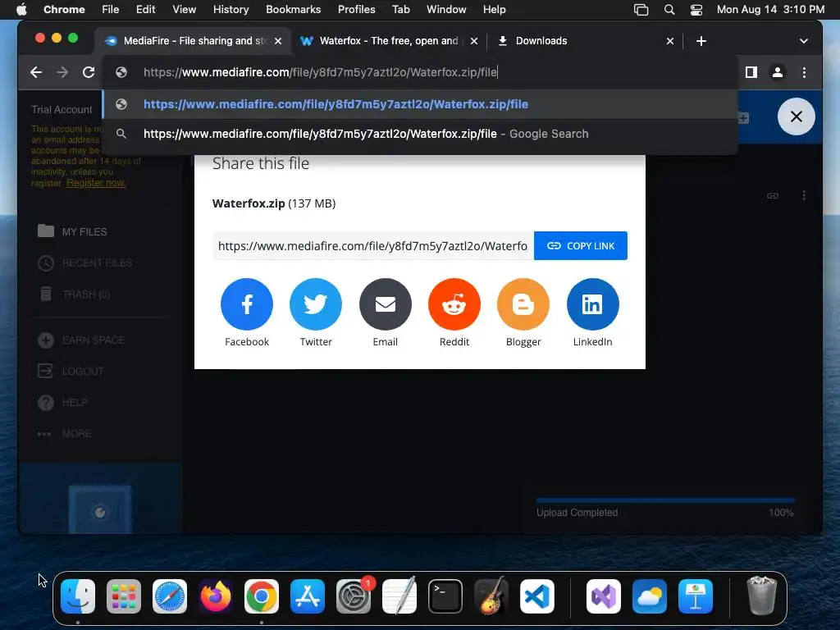The image size is (840, 630).
Task: Open System Preferences from the Dock
Action: tap(354, 596)
